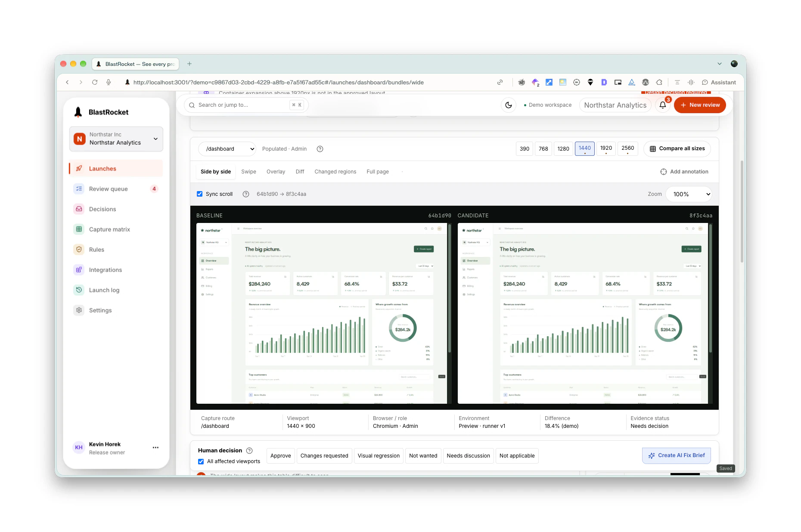Select 1280 viewport size

coord(563,149)
